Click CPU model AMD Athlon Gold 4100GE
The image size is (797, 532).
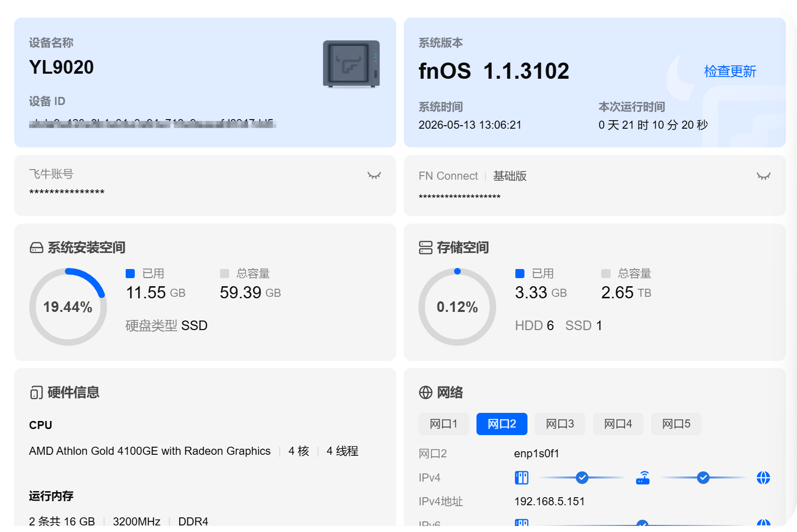[150, 451]
